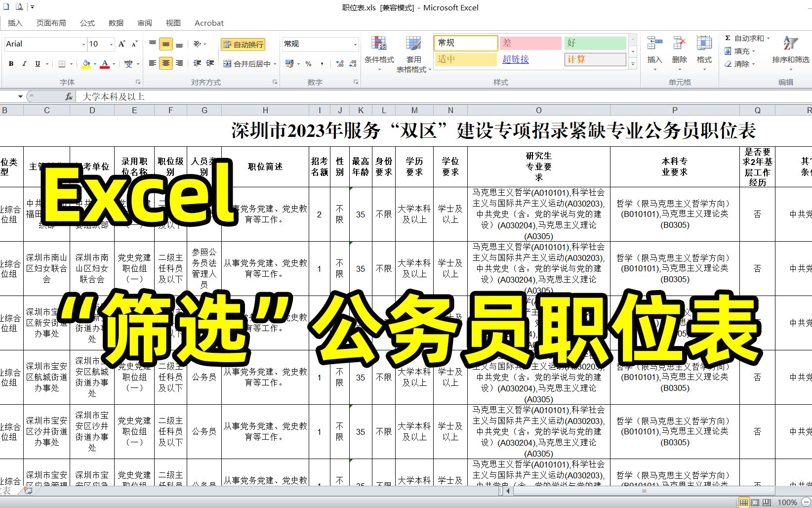Open the Acrobat ribbon tab

click(x=209, y=23)
